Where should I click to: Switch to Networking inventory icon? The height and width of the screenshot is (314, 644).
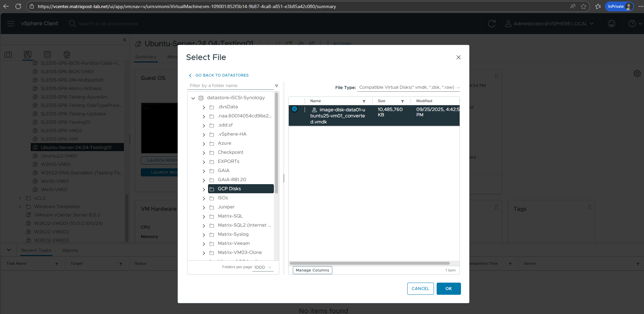(67, 55)
